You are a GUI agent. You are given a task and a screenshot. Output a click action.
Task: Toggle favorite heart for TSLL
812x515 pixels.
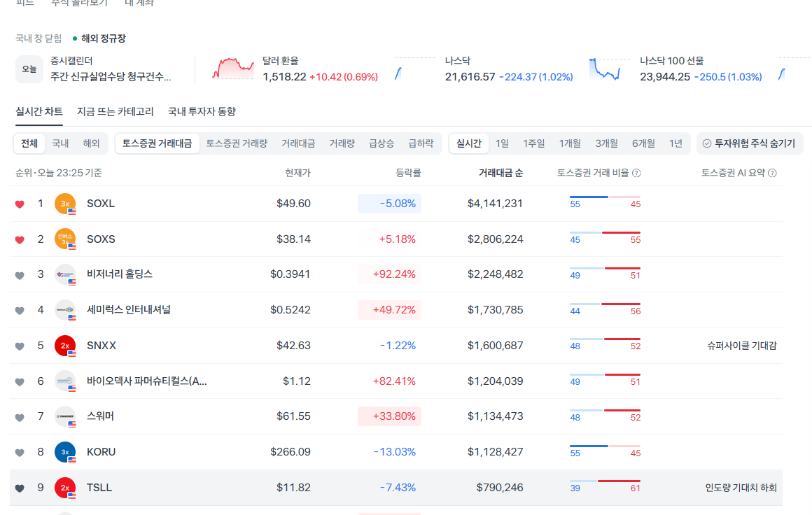(20, 488)
